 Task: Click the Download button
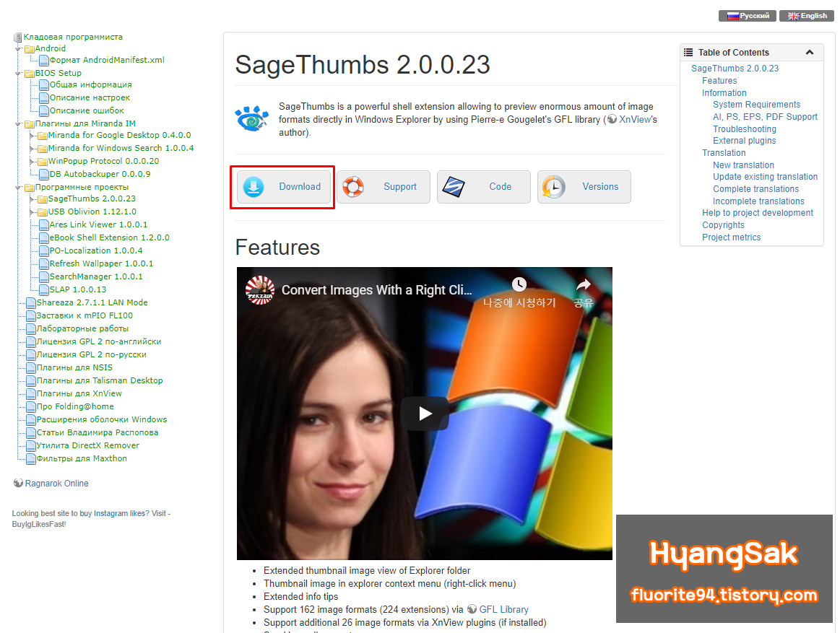click(283, 187)
